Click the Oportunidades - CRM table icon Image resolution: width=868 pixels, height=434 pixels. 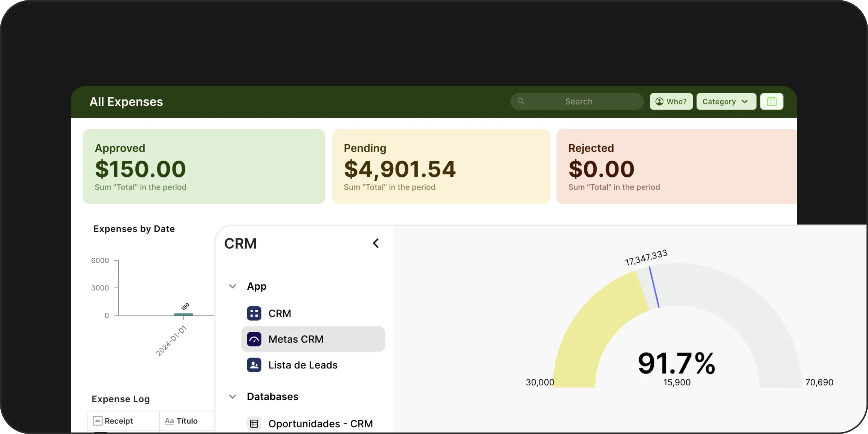click(254, 423)
